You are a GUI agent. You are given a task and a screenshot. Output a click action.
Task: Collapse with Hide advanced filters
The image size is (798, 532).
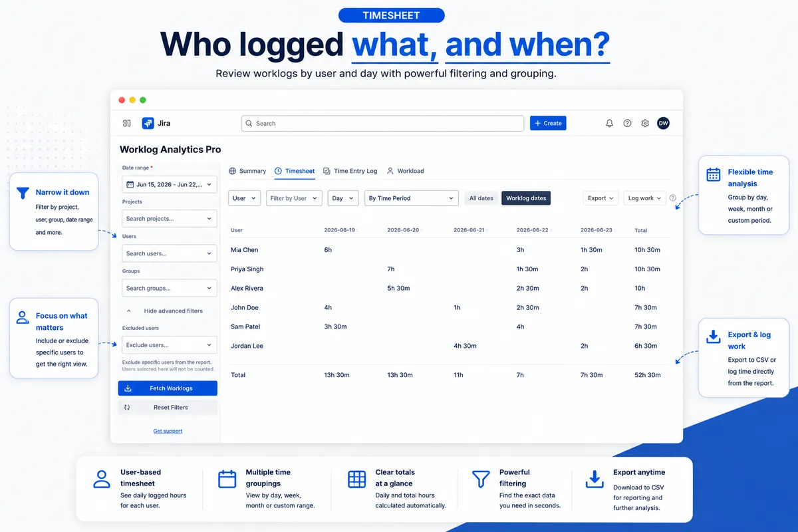[164, 311]
